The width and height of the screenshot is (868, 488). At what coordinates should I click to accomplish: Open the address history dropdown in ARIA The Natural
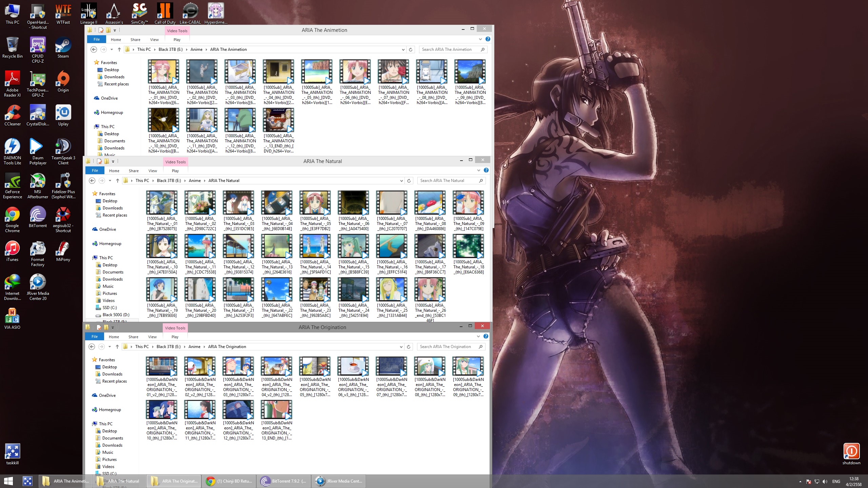[401, 181]
